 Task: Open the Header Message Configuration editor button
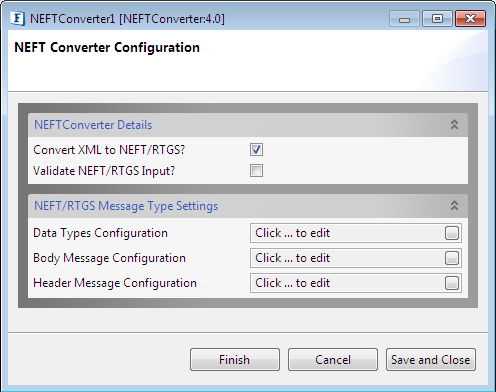tap(452, 283)
